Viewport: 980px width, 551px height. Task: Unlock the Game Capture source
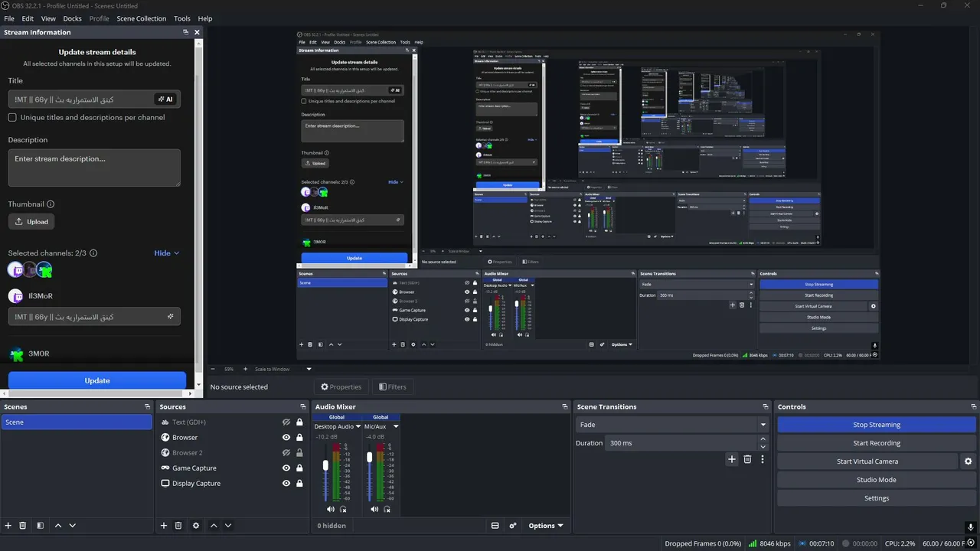pos(299,468)
